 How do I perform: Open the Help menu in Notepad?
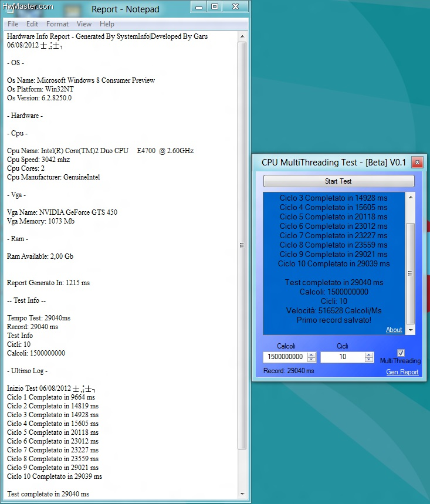[107, 24]
